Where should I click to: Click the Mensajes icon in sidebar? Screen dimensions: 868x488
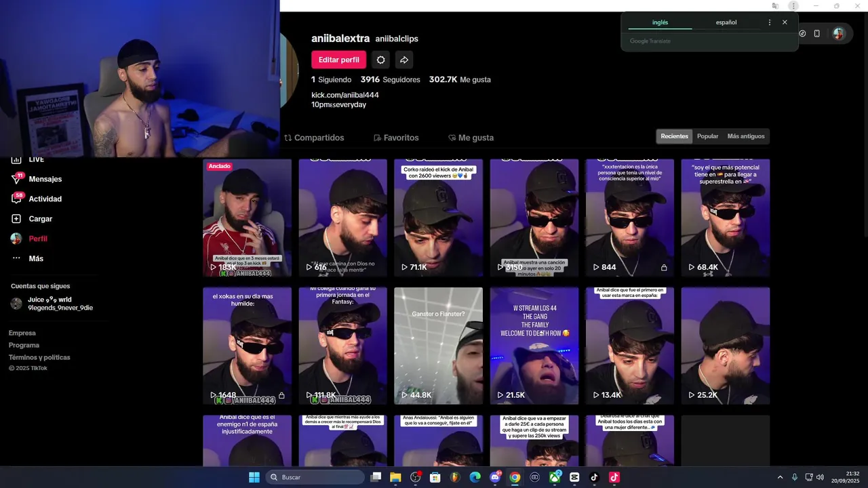click(16, 179)
